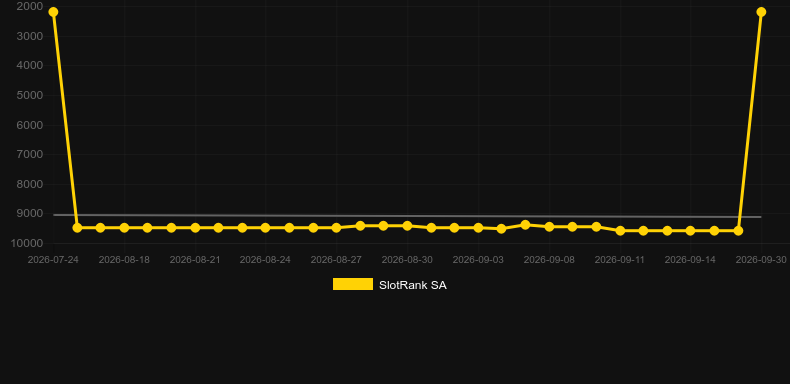Click the data point for 2026-09-14
790x384 pixels.
click(690, 230)
